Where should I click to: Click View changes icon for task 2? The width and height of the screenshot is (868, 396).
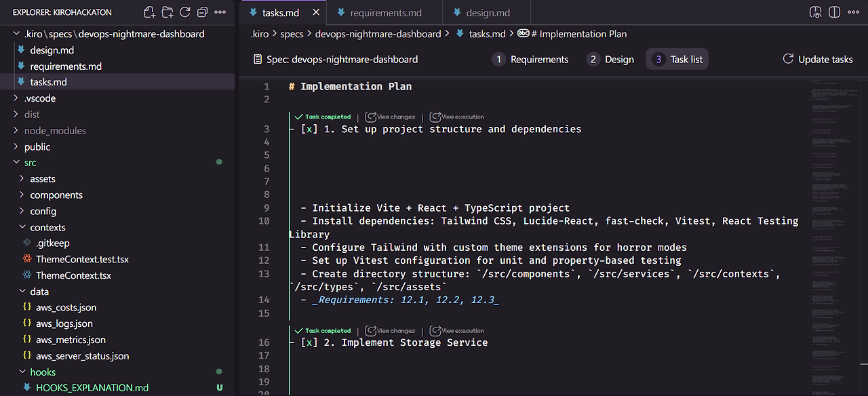click(x=370, y=331)
